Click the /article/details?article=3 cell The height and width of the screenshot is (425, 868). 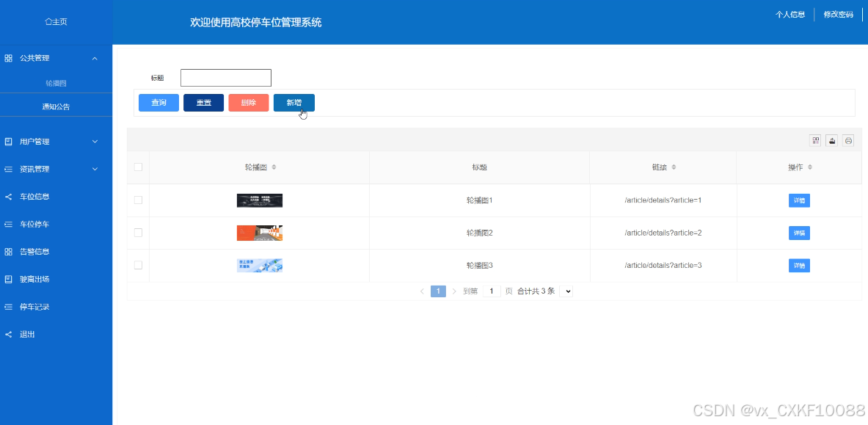663,266
